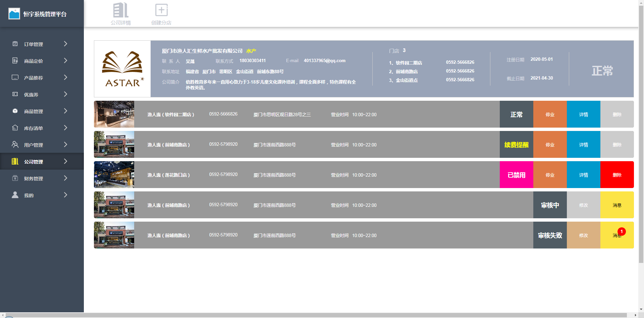This screenshot has height=318, width=644.
Task: Open the 公司管理 menu item
Action: [42, 161]
